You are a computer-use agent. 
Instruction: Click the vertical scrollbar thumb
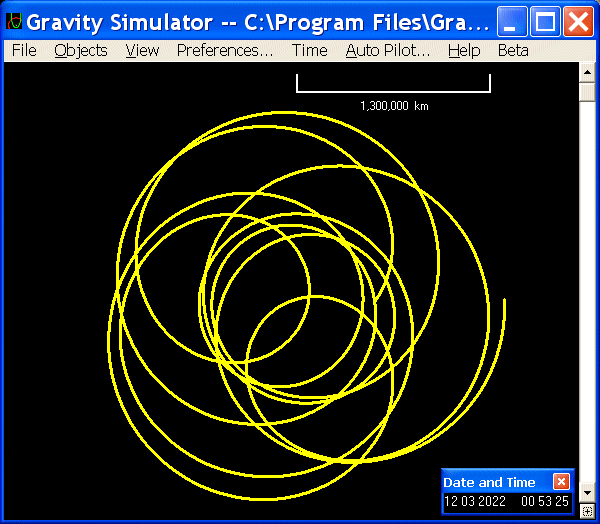(x=587, y=91)
